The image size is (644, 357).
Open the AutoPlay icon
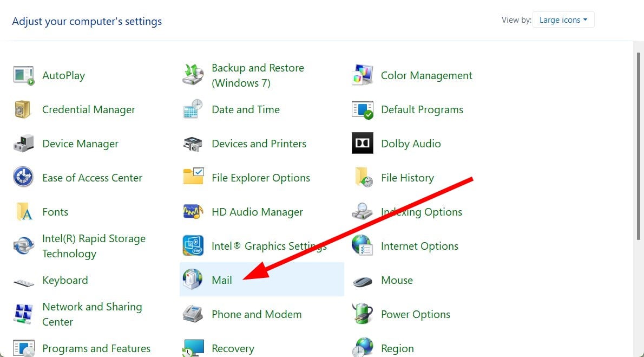click(23, 75)
